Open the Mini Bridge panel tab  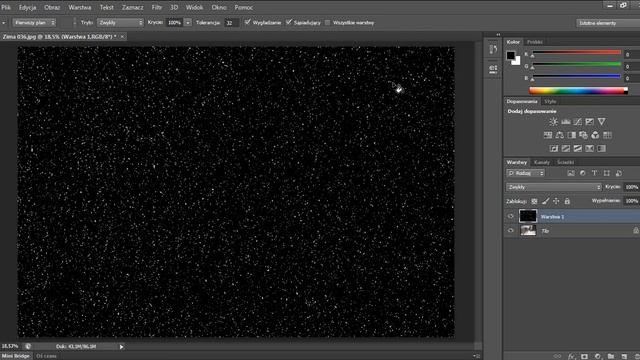tap(16, 356)
